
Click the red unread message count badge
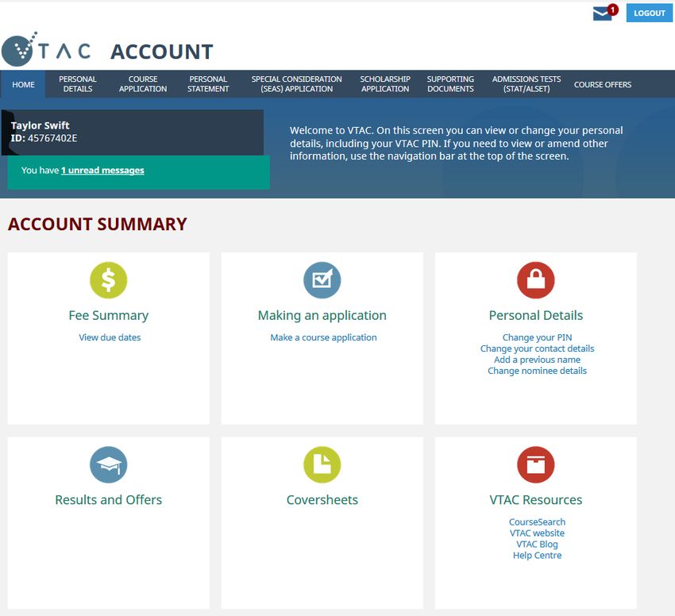(x=612, y=10)
